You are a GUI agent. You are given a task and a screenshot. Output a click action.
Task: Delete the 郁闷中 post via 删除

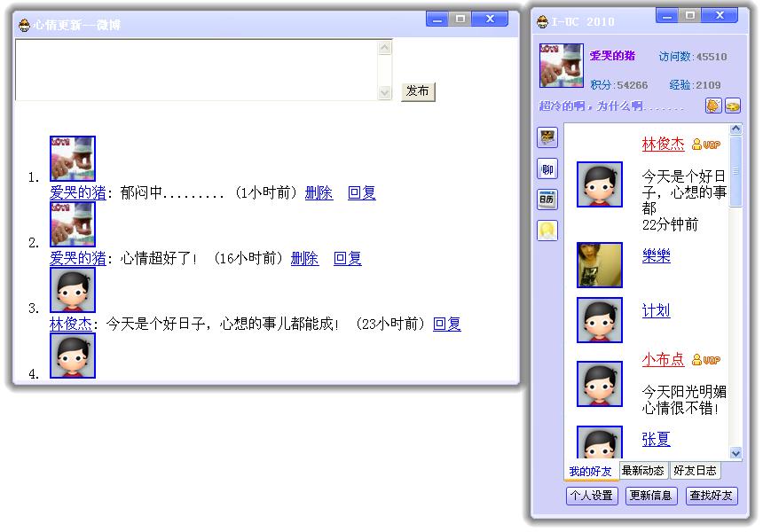[319, 193]
